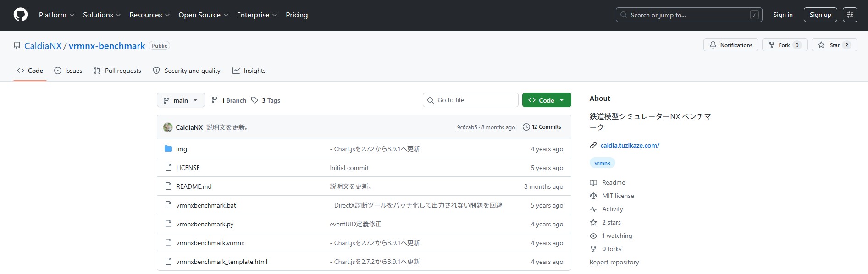Screen dimensions: 868x274
Task: Switch to the Pull requests tab
Action: 117,71
